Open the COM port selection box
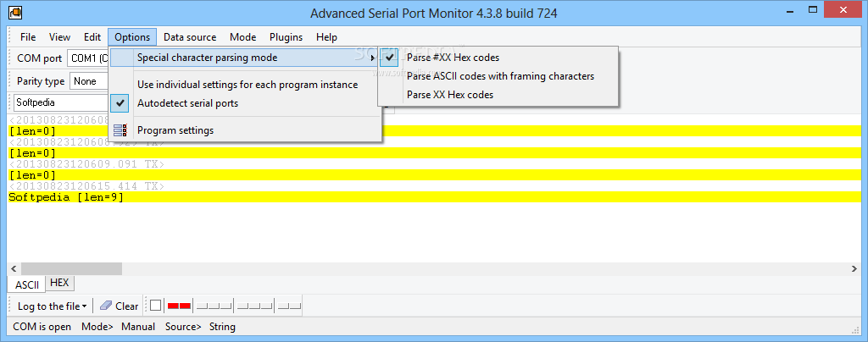The image size is (868, 342). click(88, 58)
